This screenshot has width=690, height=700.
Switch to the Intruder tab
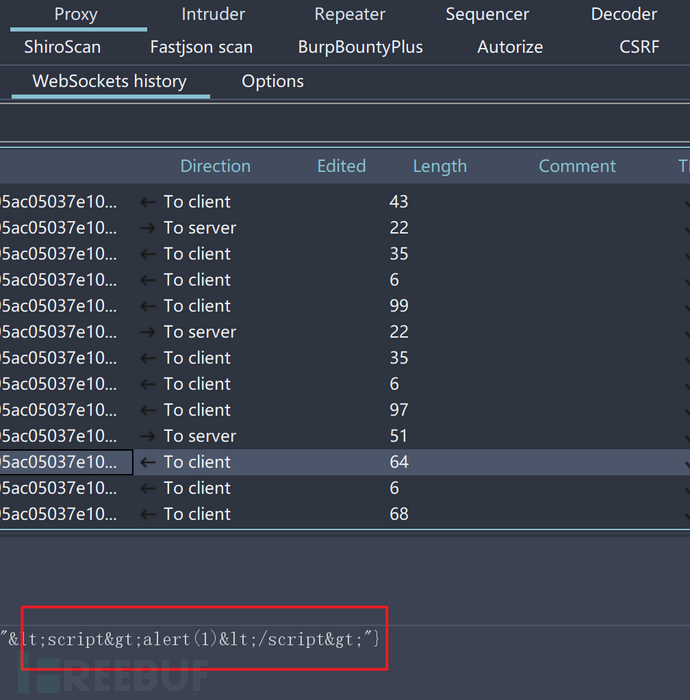pyautogui.click(x=213, y=14)
